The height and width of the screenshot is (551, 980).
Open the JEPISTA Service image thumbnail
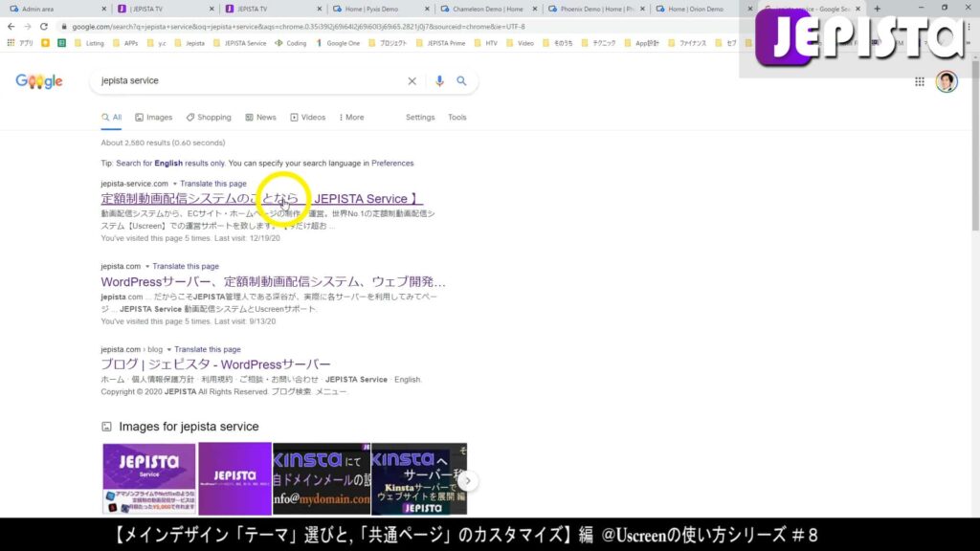pyautogui.click(x=148, y=478)
